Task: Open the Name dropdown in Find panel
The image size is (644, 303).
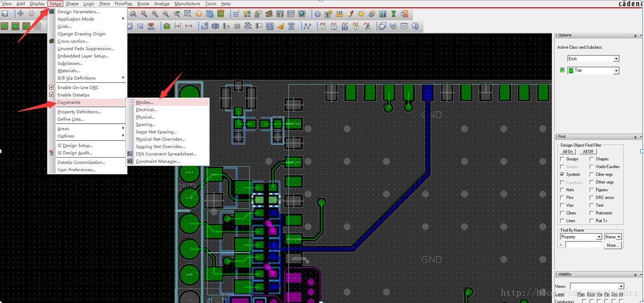Action: point(613,237)
